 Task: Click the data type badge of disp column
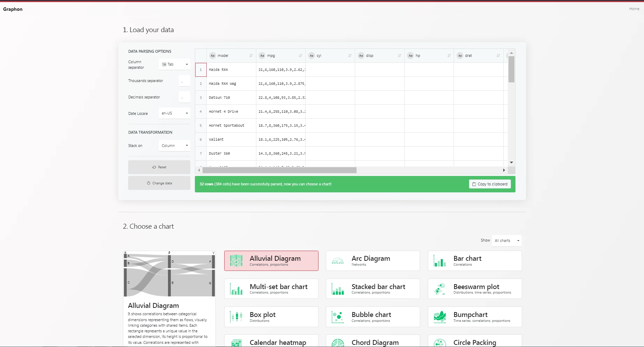coord(361,56)
